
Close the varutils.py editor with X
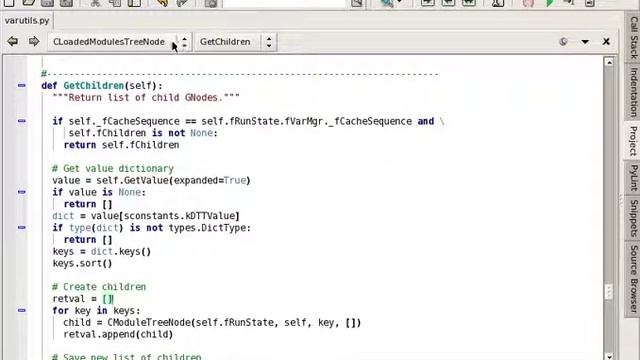pyautogui.click(x=606, y=41)
